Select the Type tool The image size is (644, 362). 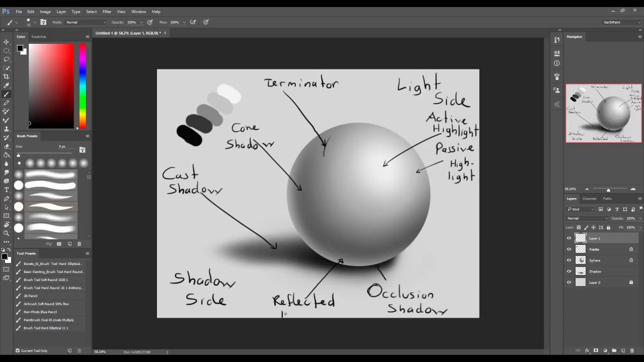[7, 190]
